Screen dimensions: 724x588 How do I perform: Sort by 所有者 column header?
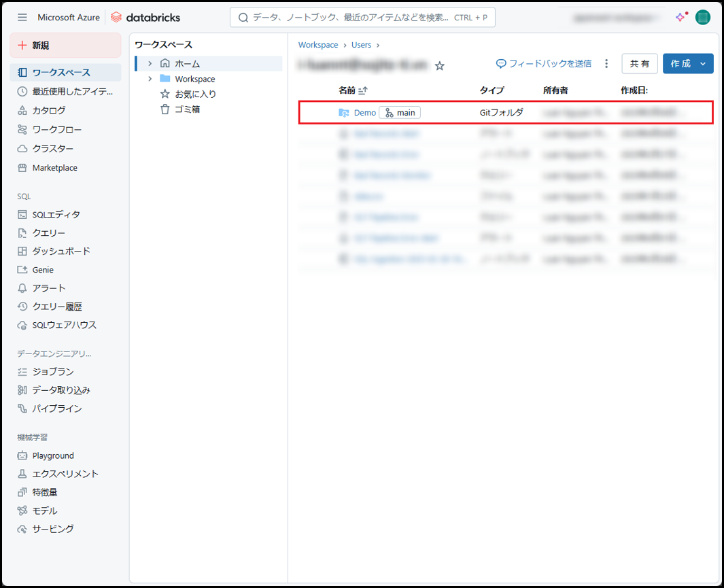[x=555, y=90]
